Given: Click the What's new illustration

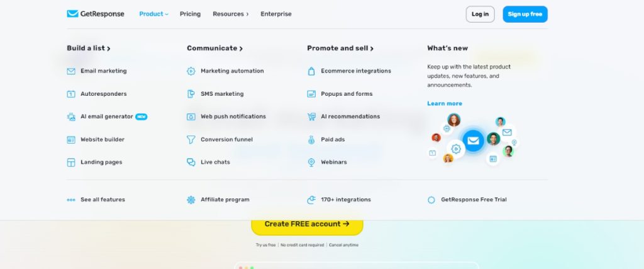Looking at the screenshot, I should pos(473,140).
